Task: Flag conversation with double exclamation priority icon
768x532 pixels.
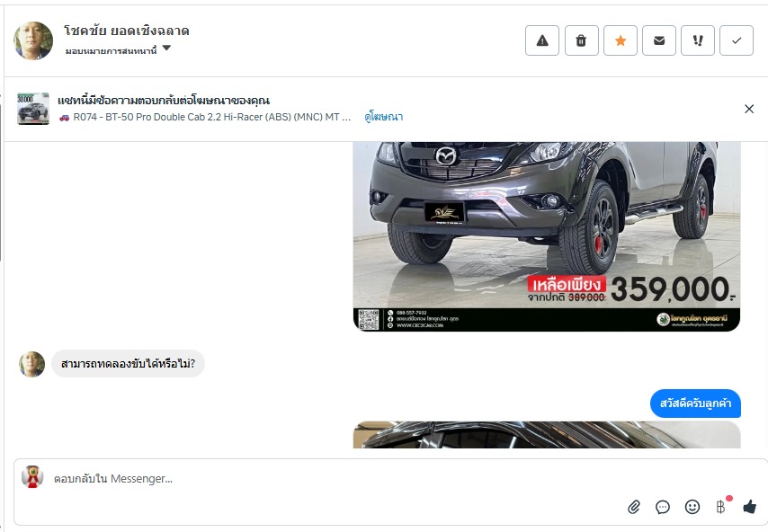Action: (698, 40)
